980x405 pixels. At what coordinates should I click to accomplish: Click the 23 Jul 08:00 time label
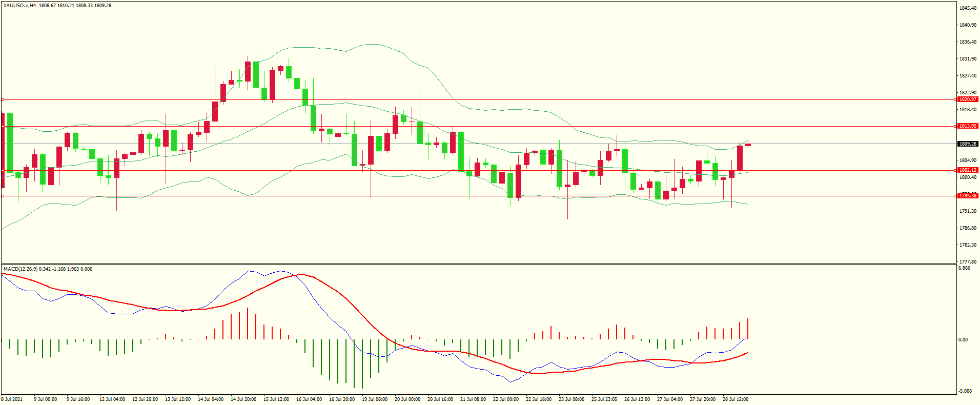(x=571, y=399)
